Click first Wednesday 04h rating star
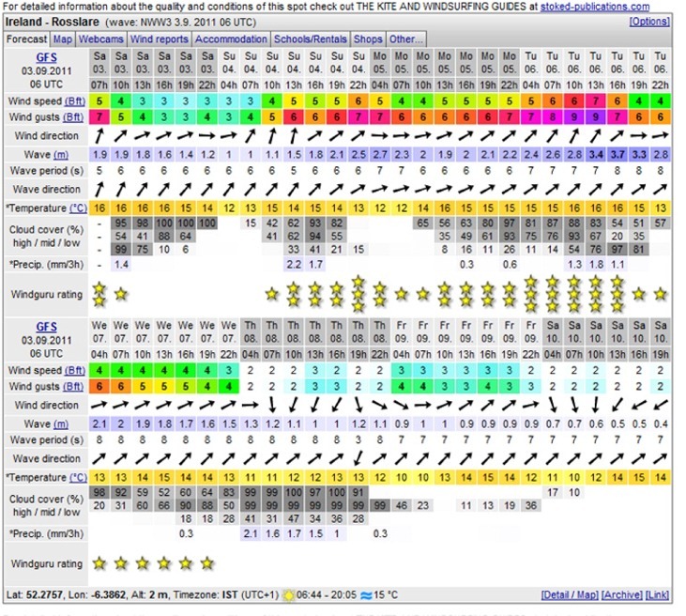 point(99,563)
